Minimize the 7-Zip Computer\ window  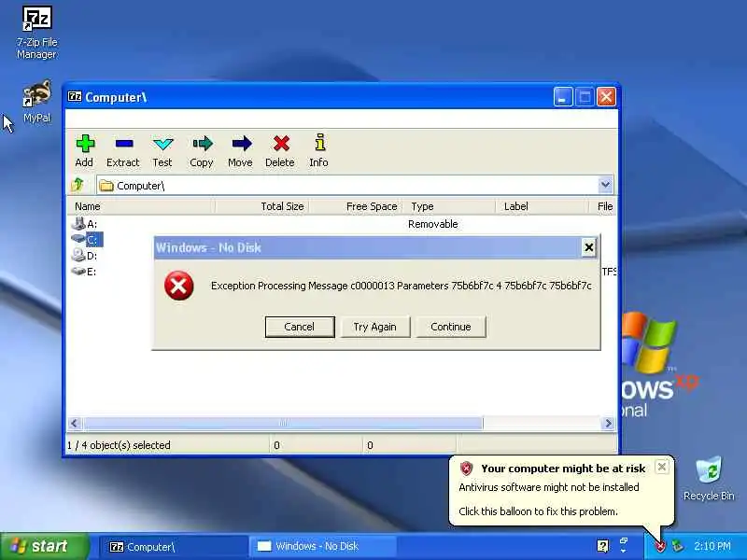click(x=562, y=98)
